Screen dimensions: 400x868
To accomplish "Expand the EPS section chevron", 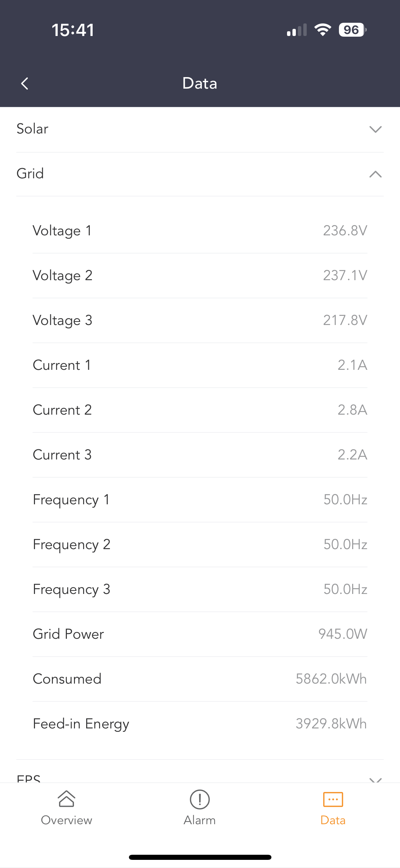I will coord(375,779).
